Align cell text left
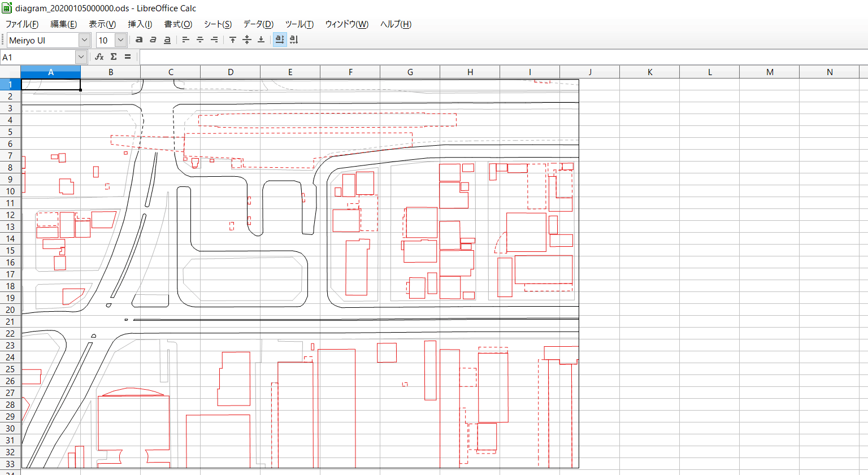Viewport: 868px width, 475px height. coord(185,40)
